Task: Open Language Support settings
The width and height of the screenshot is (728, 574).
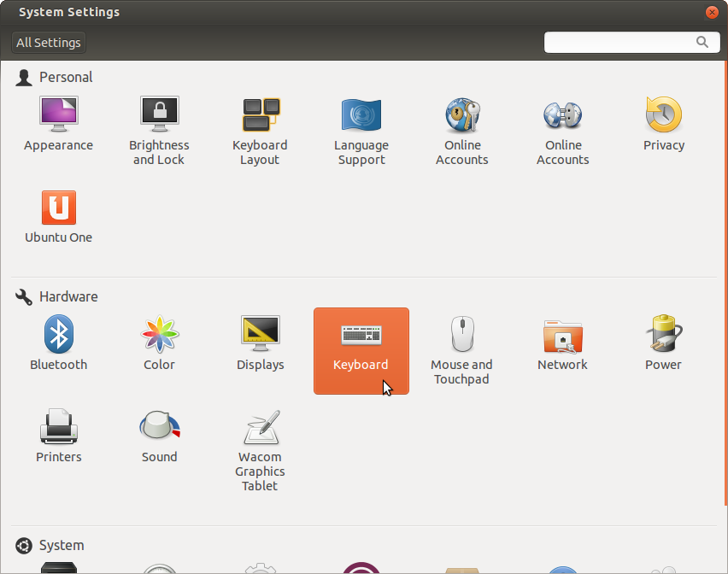Action: [x=361, y=130]
